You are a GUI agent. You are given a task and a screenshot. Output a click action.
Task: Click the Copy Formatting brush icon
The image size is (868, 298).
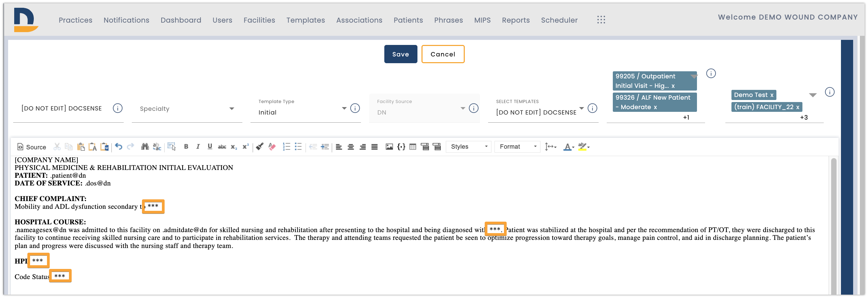(x=260, y=147)
